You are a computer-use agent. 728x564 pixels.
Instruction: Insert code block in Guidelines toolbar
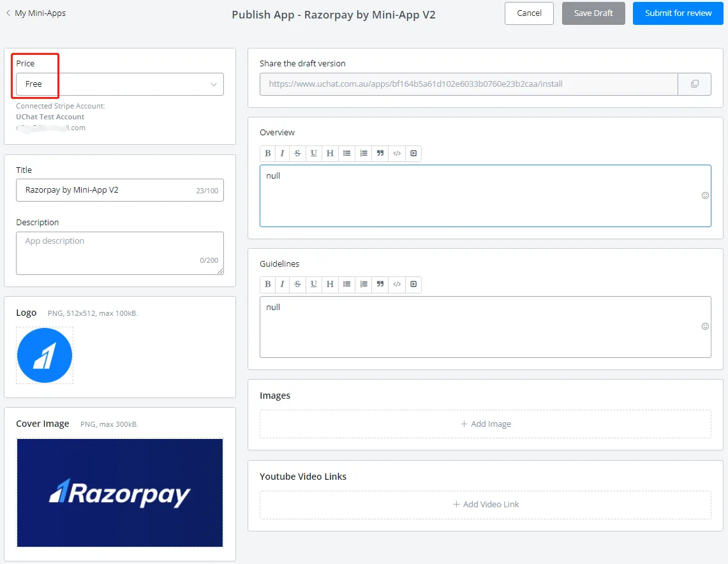(x=397, y=284)
